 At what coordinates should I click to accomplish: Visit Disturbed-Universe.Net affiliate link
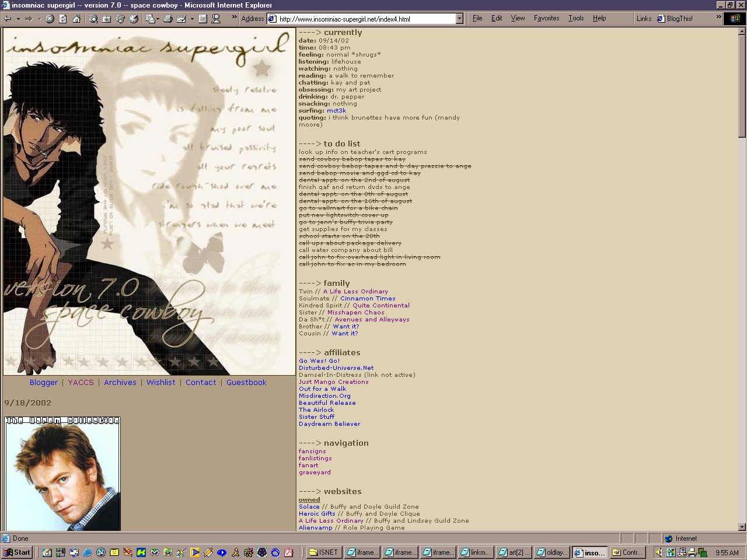coord(336,368)
